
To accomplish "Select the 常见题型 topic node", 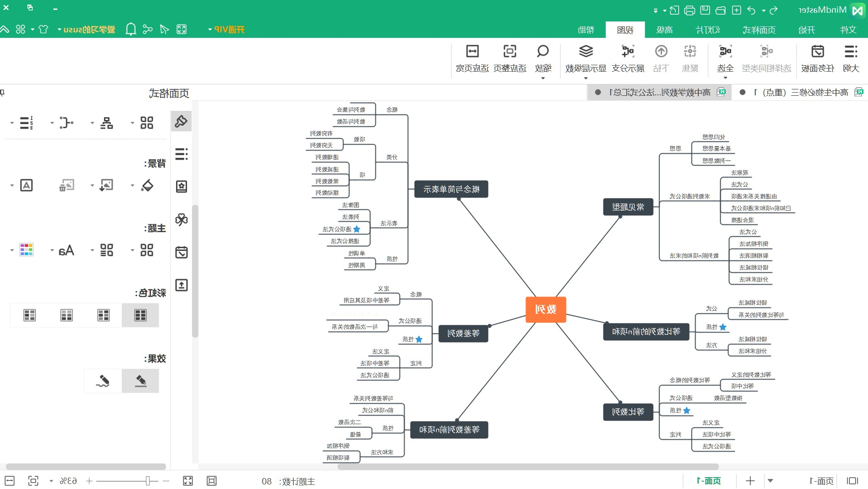I will click(x=628, y=207).
